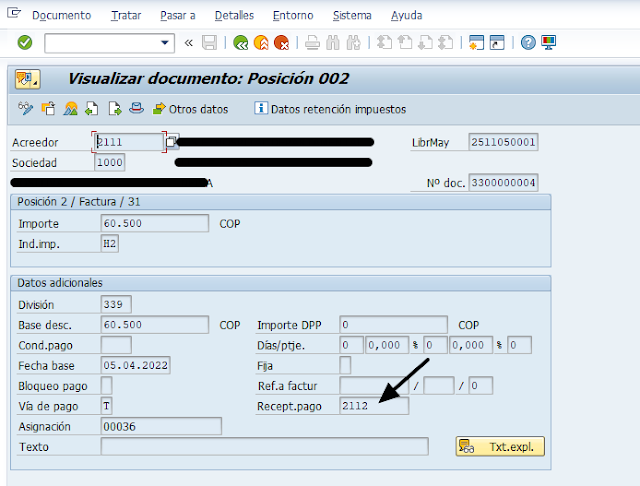The image size is (640, 486).
Task: Click the red Cancel icon
Action: click(x=281, y=43)
